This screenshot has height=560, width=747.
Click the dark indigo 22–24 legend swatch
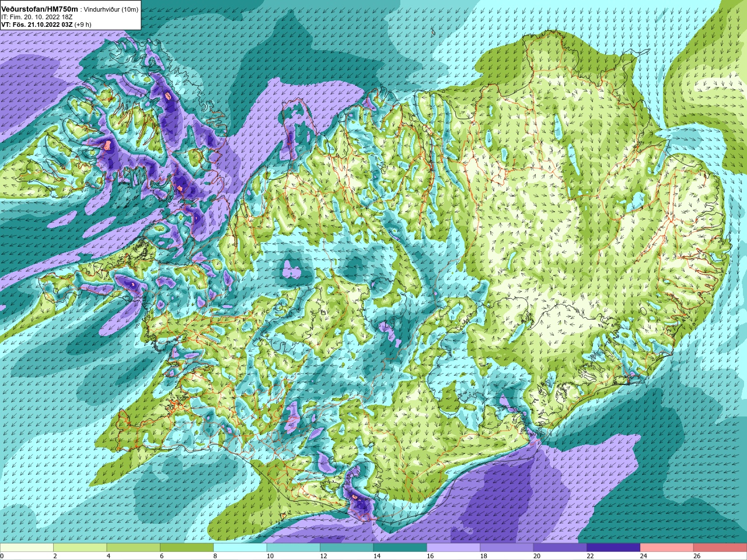pyautogui.click(x=614, y=548)
